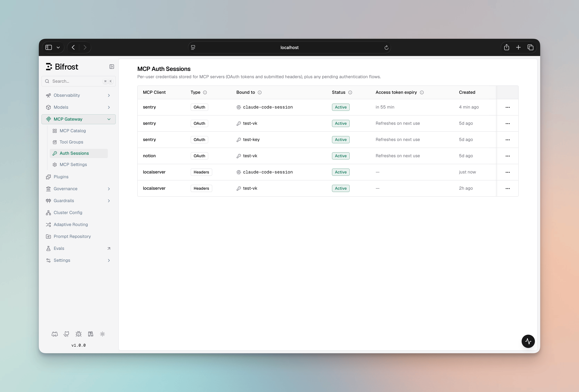Viewport: 579px width, 392px height.
Task: Open actions menu for localserver just now row
Action: 508,172
